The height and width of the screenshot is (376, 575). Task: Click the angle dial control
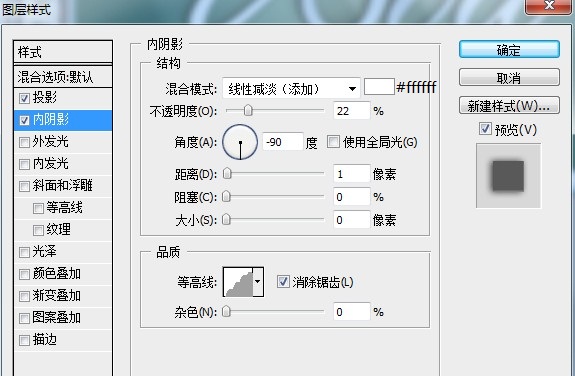click(x=240, y=142)
